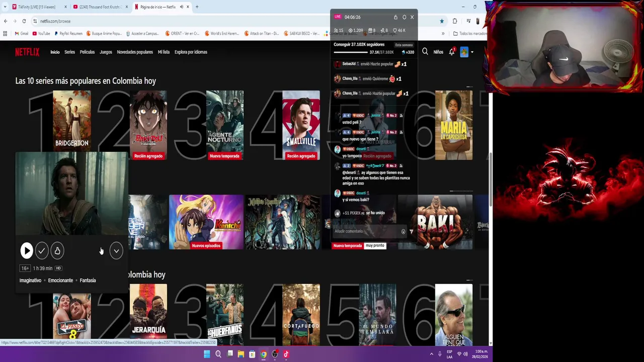644x362 pixels.
Task: Open settings gear on live overlay
Action: (404, 17)
